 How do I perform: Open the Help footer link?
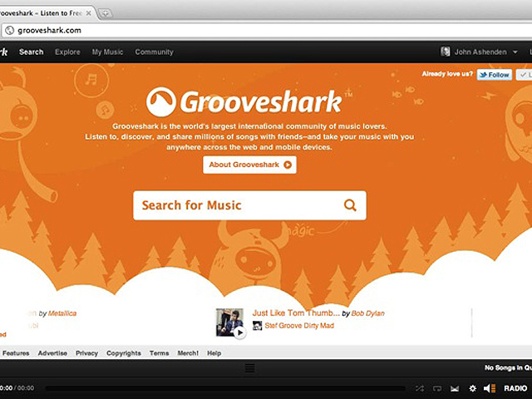click(x=214, y=353)
